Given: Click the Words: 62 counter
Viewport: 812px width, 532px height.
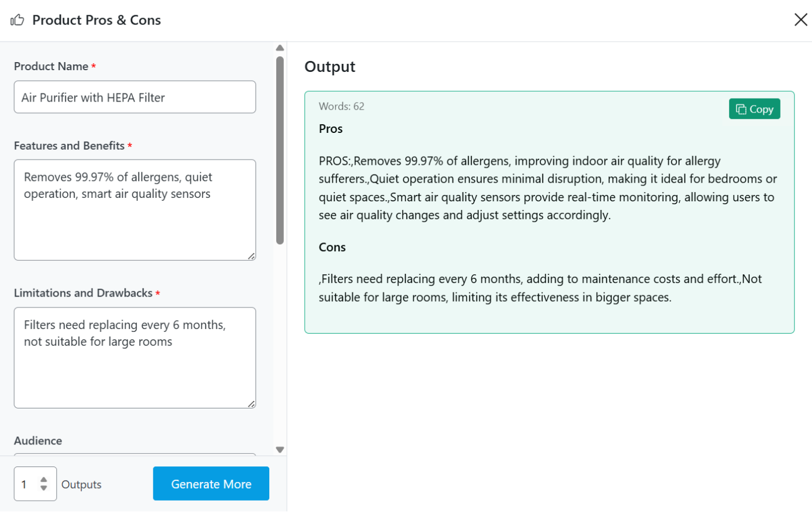Looking at the screenshot, I should coord(341,106).
